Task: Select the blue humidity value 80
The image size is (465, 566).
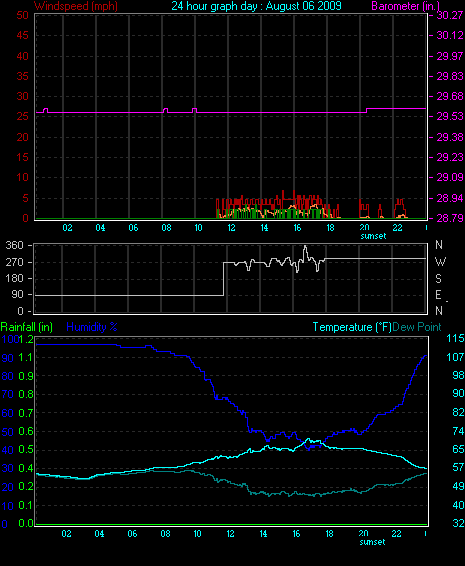Action: click(8, 376)
